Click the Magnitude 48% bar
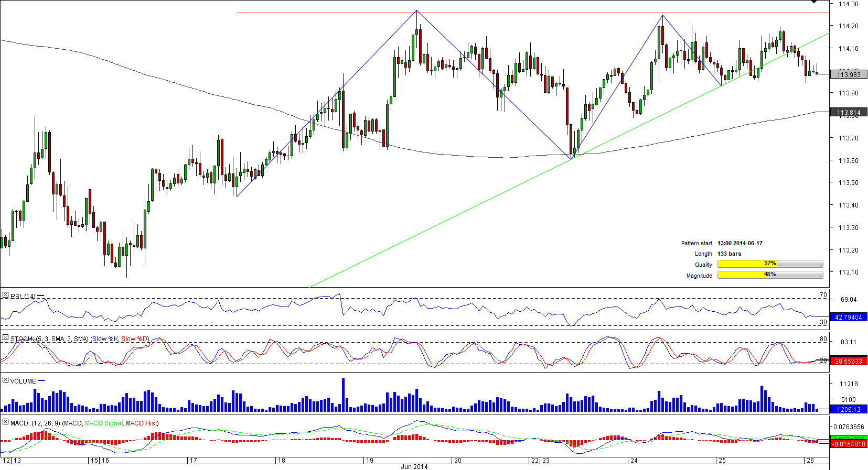The image size is (868, 470). tap(770, 275)
